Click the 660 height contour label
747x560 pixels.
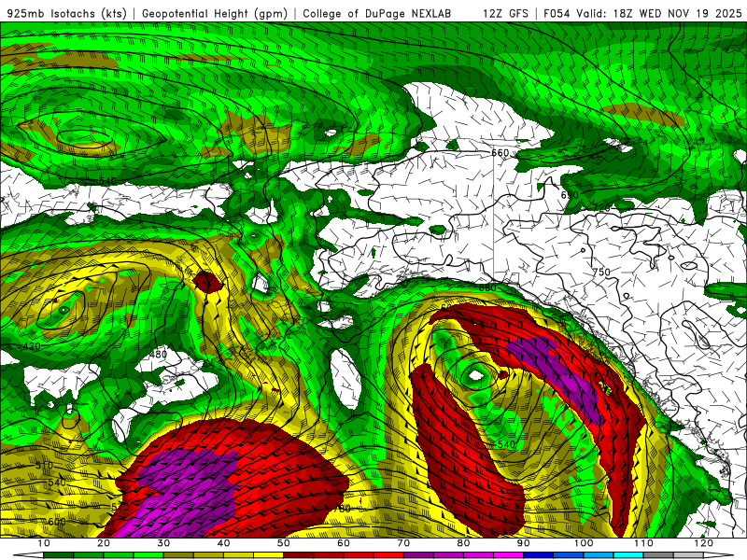click(500, 153)
